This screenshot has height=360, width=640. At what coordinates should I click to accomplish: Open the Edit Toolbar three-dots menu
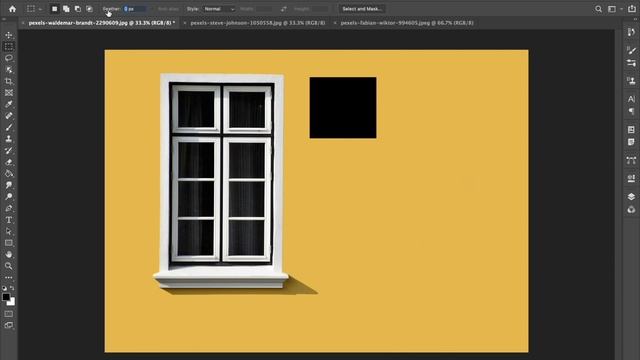9,278
